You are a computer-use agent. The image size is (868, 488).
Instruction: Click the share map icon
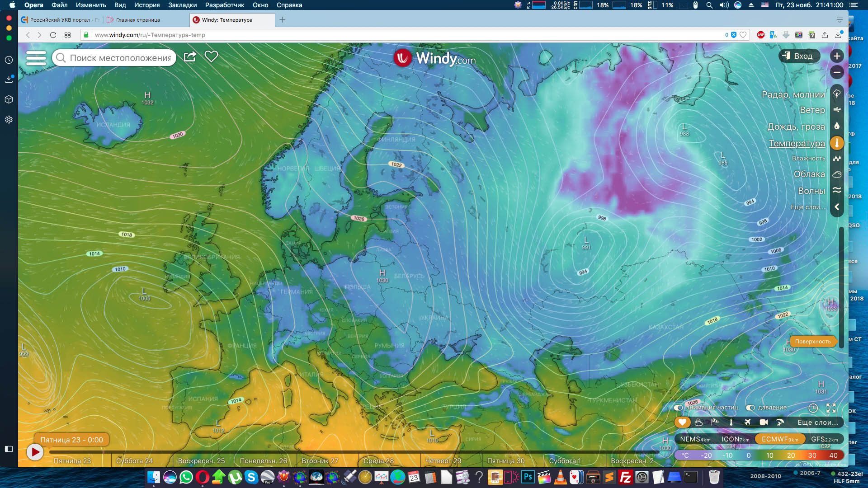(190, 56)
